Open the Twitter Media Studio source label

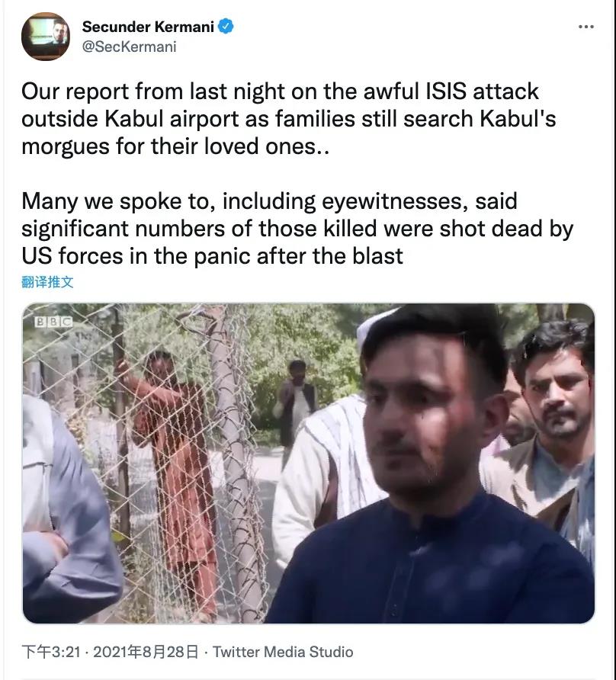[x=283, y=652]
